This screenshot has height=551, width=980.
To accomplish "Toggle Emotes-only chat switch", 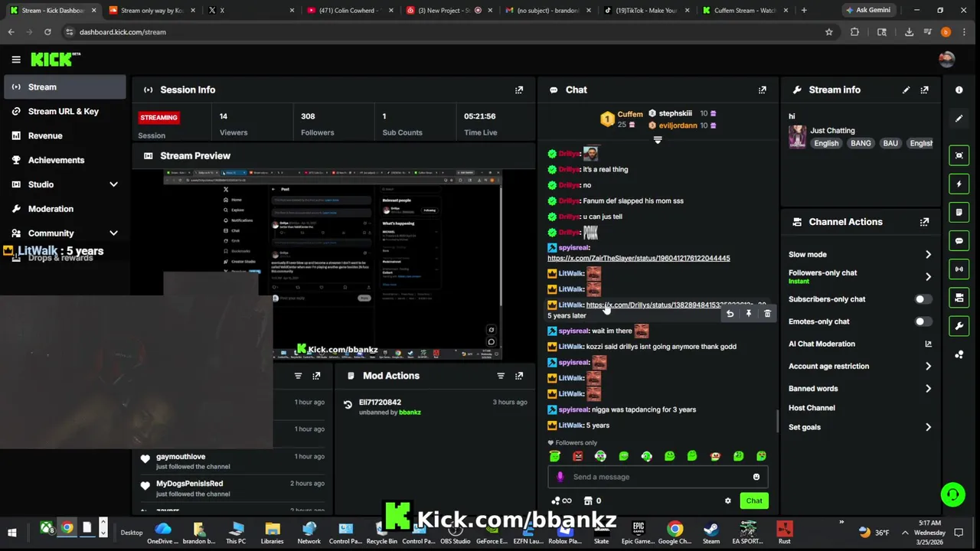I will click(923, 321).
